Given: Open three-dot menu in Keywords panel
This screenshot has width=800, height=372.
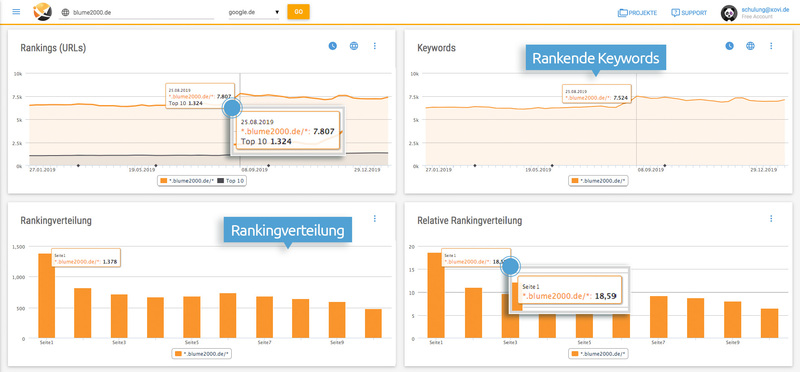Looking at the screenshot, I should pos(771,46).
